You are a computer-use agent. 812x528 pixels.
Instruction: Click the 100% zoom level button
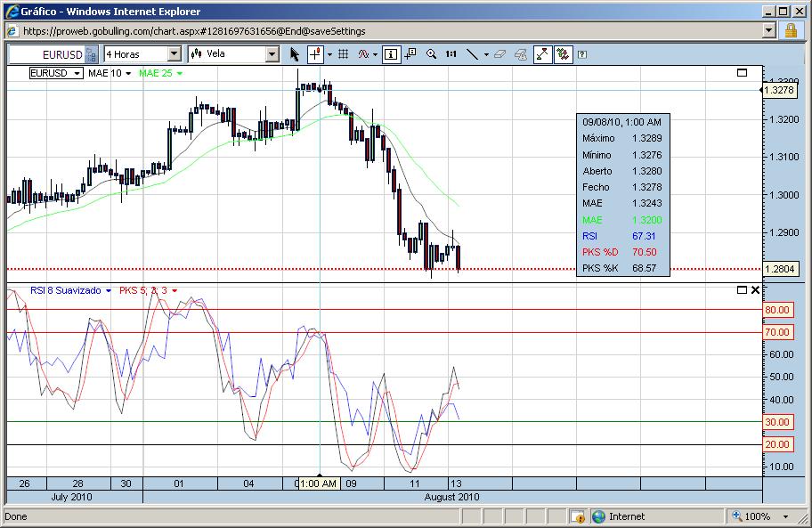tap(751, 516)
